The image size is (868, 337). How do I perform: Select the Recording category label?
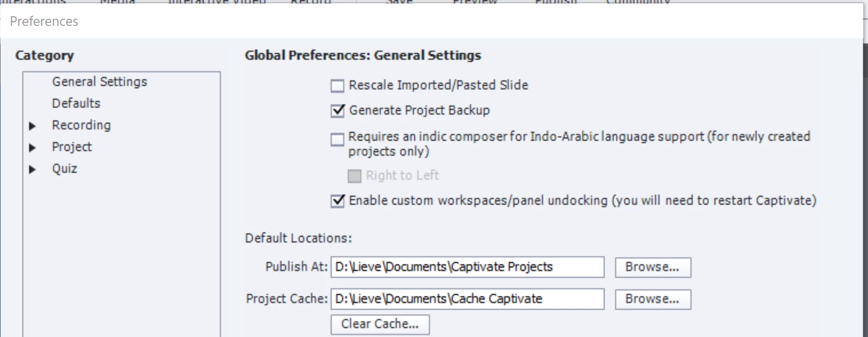81,125
